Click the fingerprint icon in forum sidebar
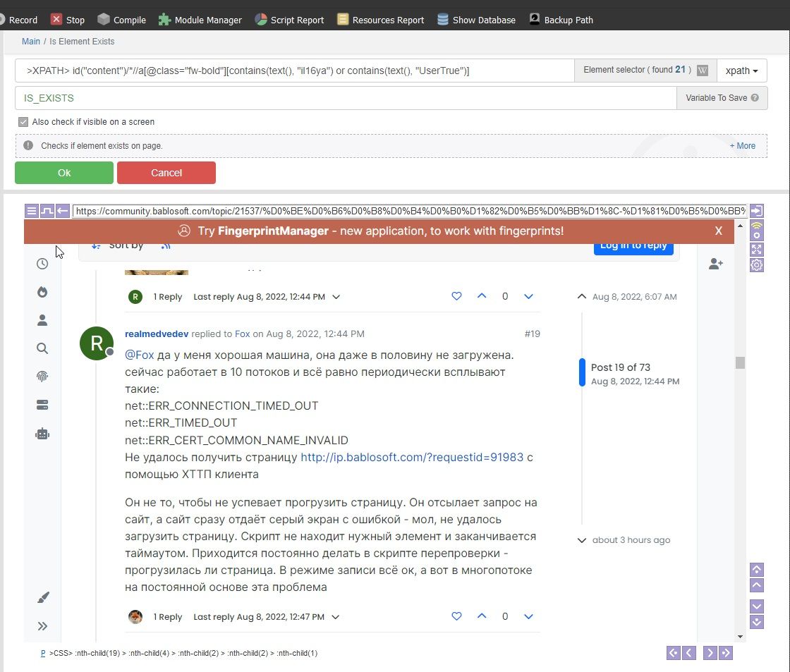Image resolution: width=790 pixels, height=672 pixels. pyautogui.click(x=42, y=377)
